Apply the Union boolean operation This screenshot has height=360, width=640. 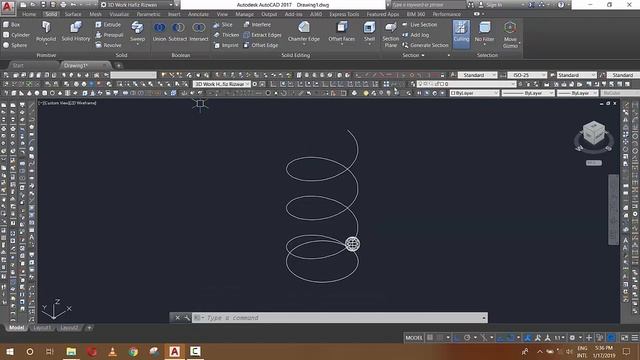pyautogui.click(x=159, y=32)
